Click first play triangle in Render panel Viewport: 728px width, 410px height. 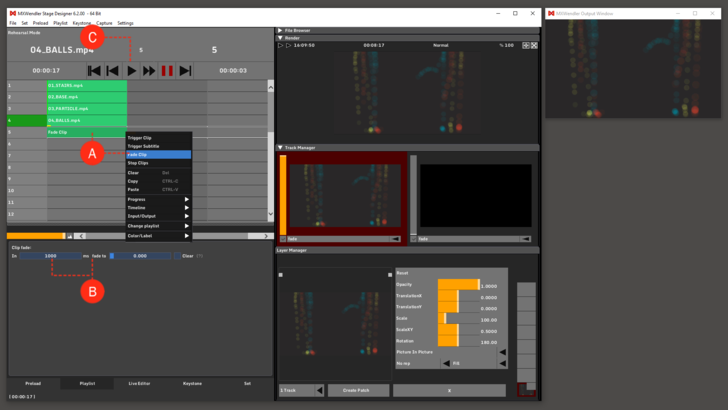(x=280, y=46)
